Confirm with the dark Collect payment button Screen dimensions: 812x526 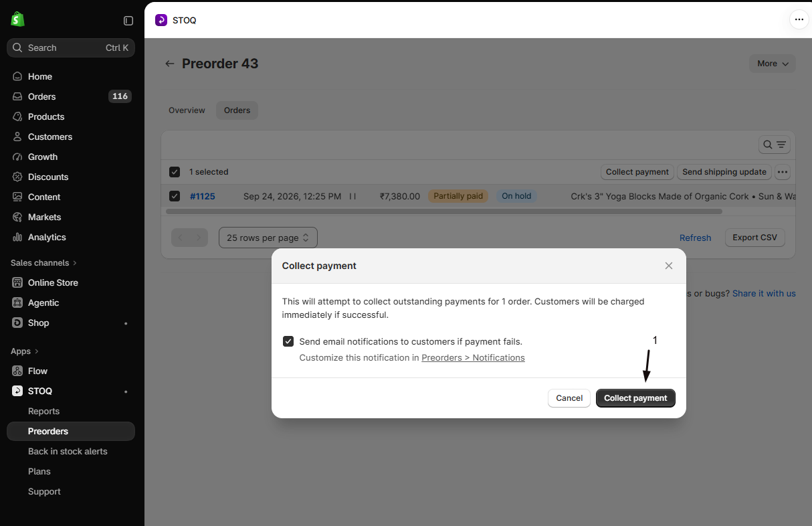635,398
